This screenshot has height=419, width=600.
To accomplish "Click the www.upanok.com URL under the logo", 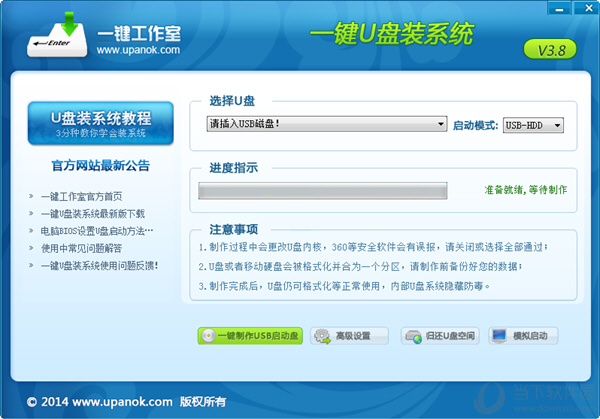I will 139,48.
